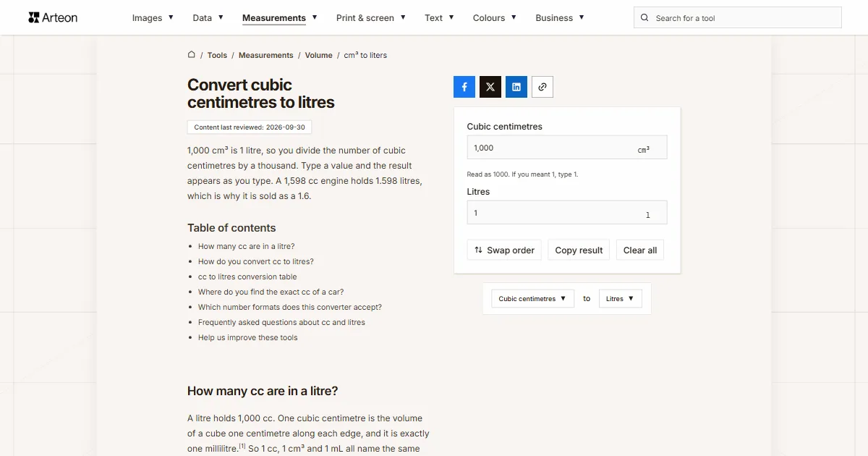Focus the Litres input field

click(x=567, y=213)
